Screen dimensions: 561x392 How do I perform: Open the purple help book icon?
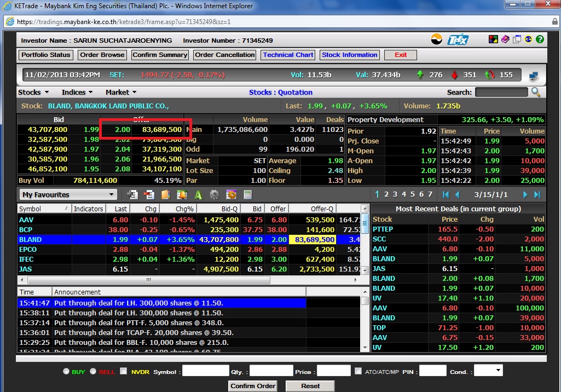point(505,39)
